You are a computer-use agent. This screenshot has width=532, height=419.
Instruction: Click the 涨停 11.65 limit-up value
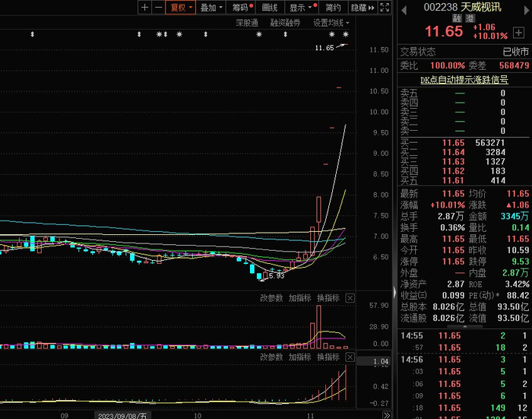coord(453,262)
